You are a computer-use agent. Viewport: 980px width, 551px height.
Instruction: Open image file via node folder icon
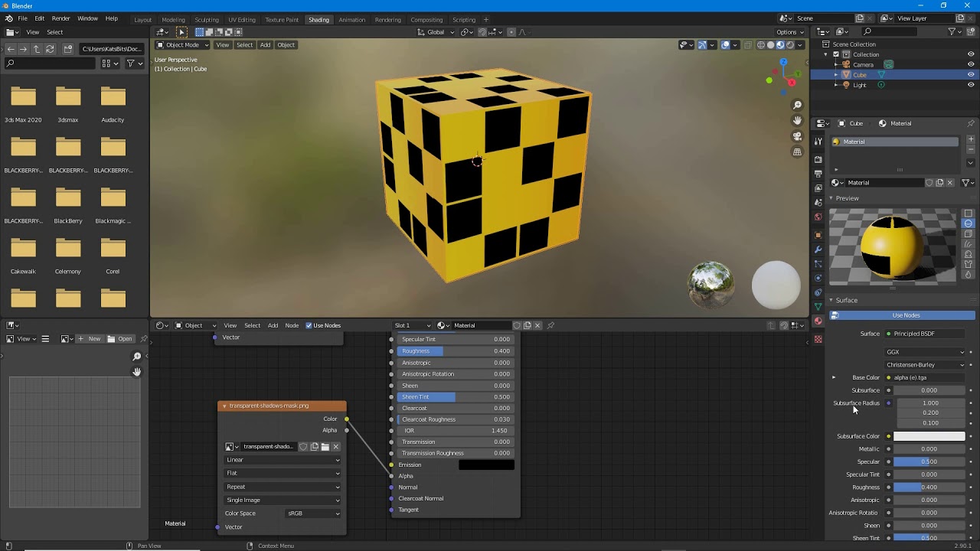click(325, 447)
